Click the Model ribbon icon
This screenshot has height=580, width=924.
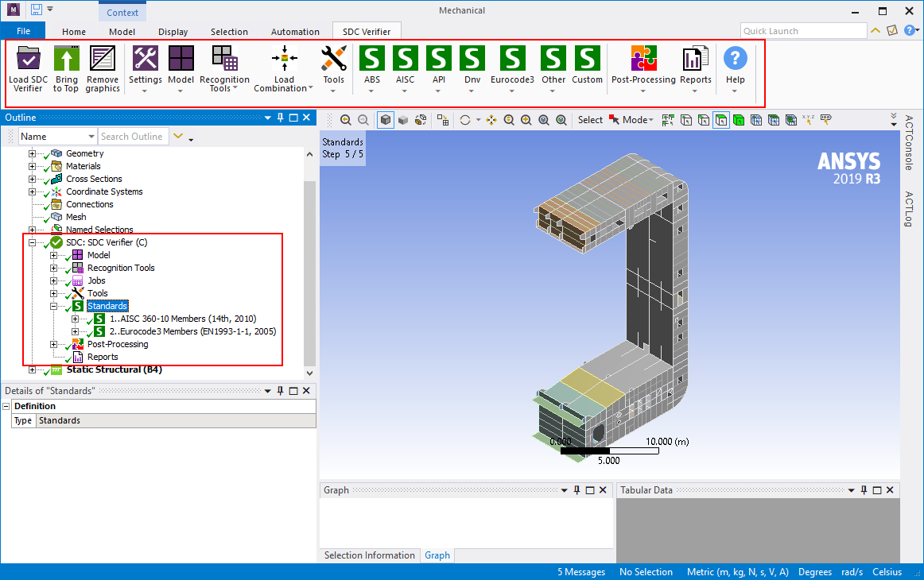click(181, 58)
